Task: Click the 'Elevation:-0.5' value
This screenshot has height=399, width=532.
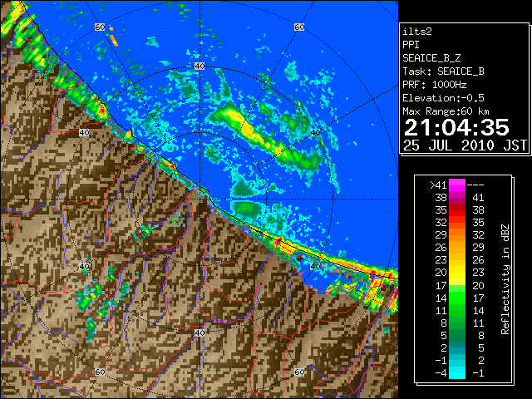Action: click(x=443, y=98)
